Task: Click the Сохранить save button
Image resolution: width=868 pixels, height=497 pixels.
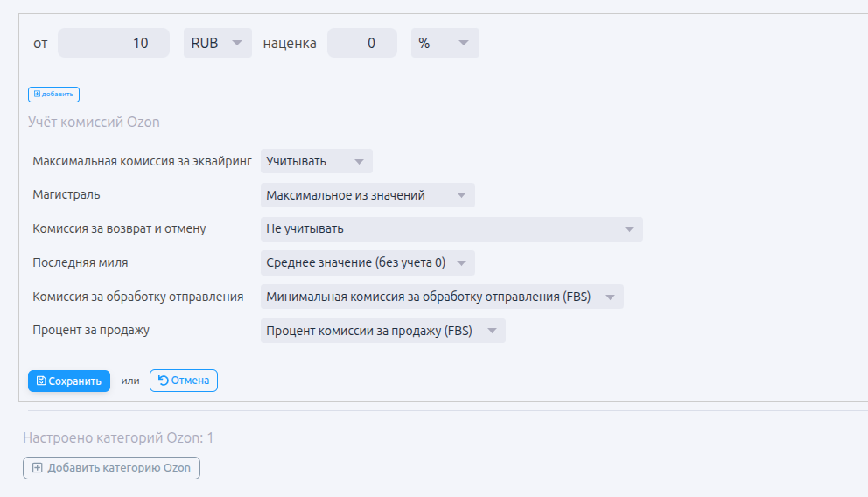Action: (x=69, y=381)
